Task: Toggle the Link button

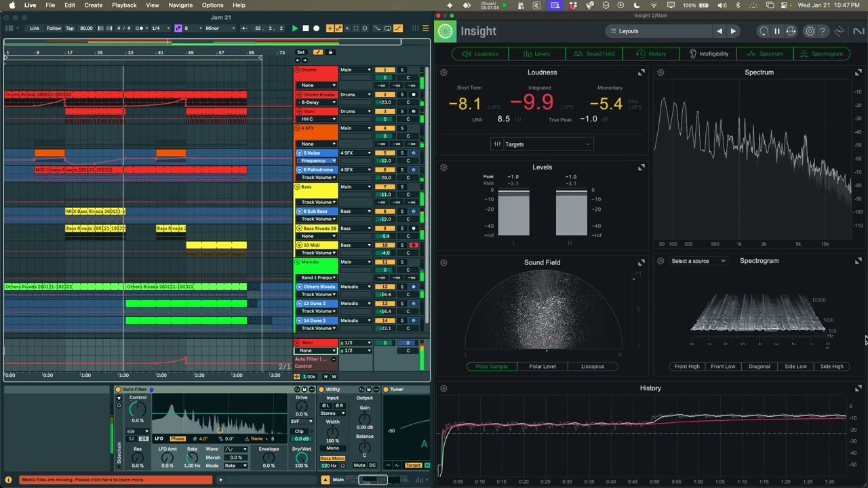Action: coord(35,28)
